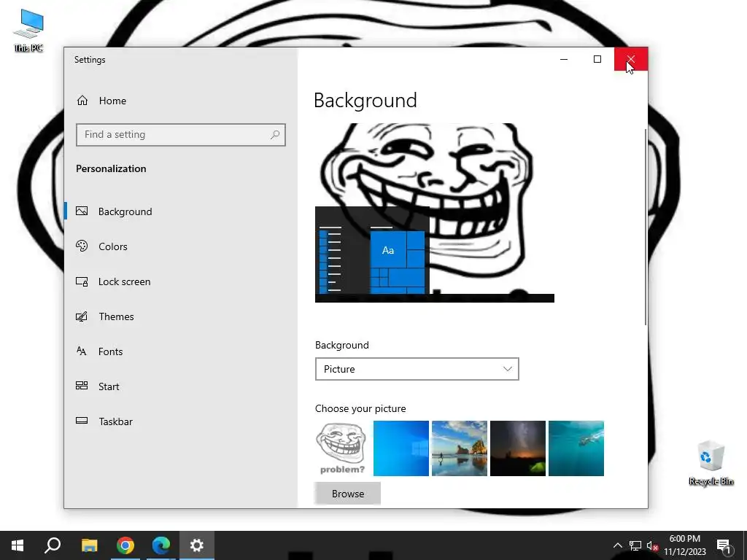Open File Explorer from the taskbar

tap(89, 545)
